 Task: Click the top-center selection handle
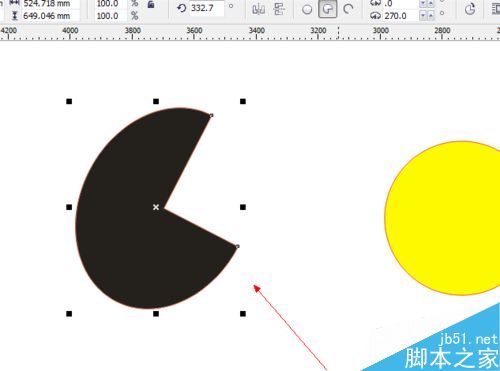tap(156, 101)
